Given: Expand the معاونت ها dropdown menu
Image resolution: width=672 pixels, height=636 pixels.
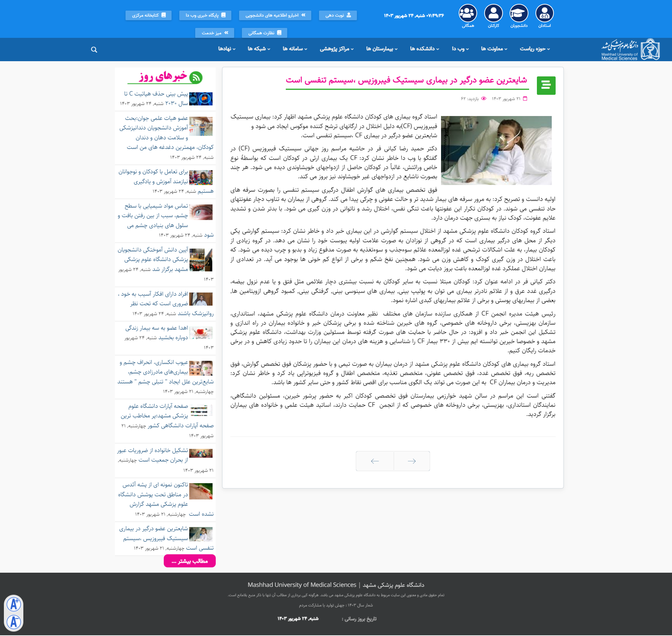Looking at the screenshot, I should point(494,49).
